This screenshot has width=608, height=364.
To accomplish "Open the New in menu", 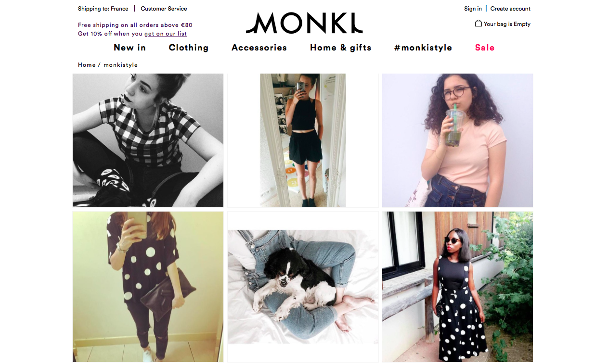I will coord(129,48).
